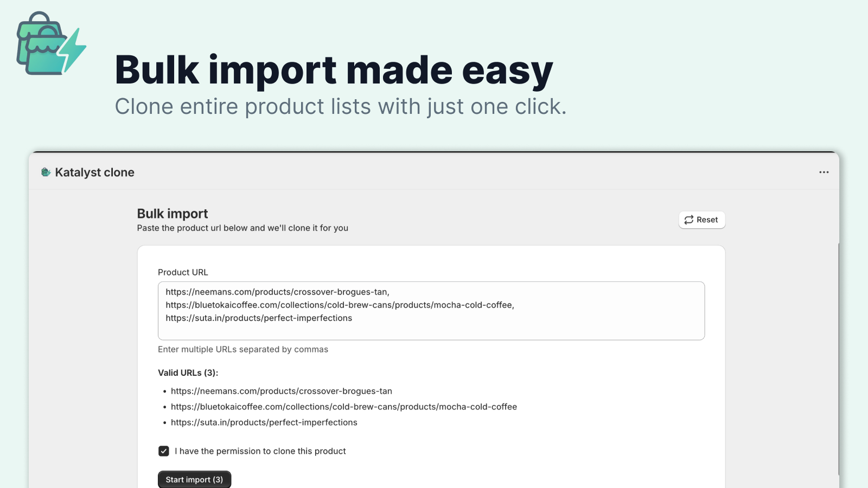Click the Reset button
This screenshot has height=488, width=868.
[701, 220]
